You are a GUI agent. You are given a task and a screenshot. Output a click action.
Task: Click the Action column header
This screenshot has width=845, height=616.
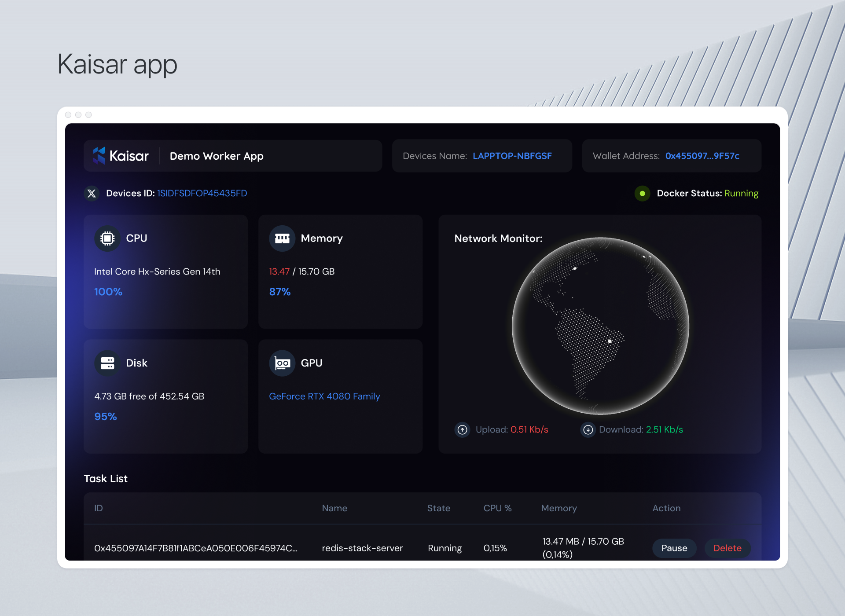[x=666, y=508]
